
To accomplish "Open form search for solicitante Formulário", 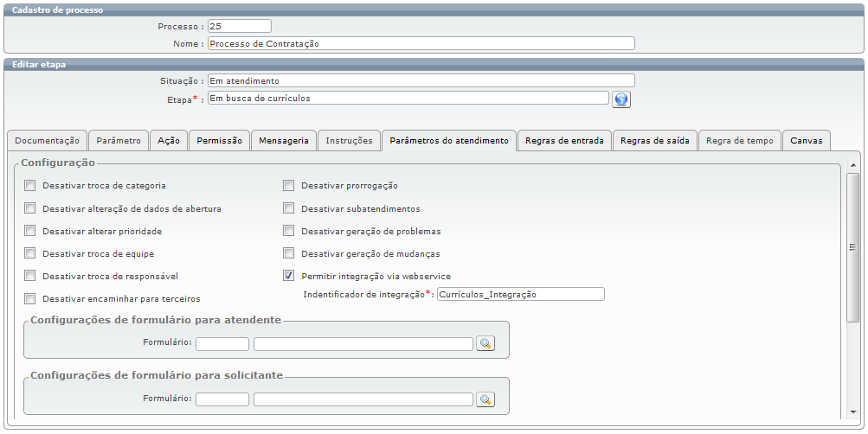I will pos(485,399).
